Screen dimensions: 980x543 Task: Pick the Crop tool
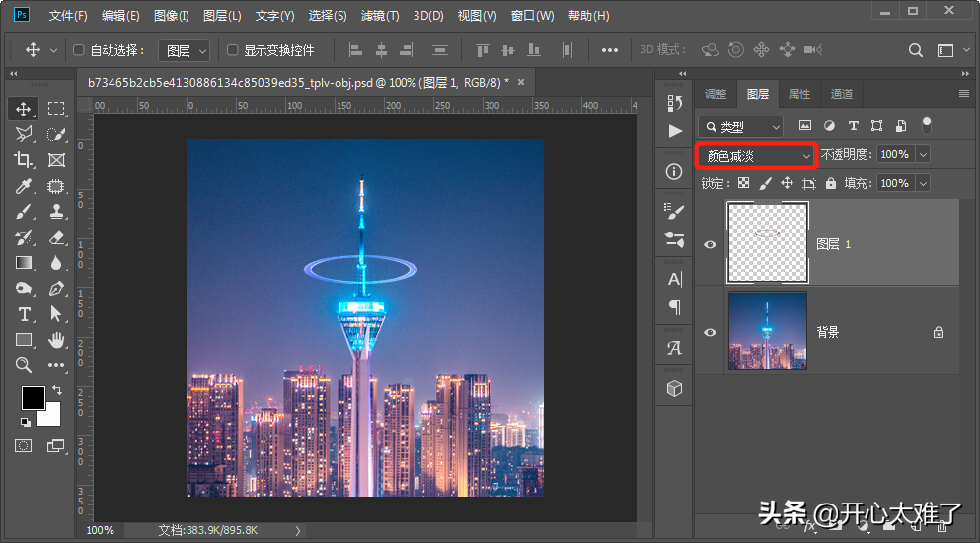(x=24, y=160)
